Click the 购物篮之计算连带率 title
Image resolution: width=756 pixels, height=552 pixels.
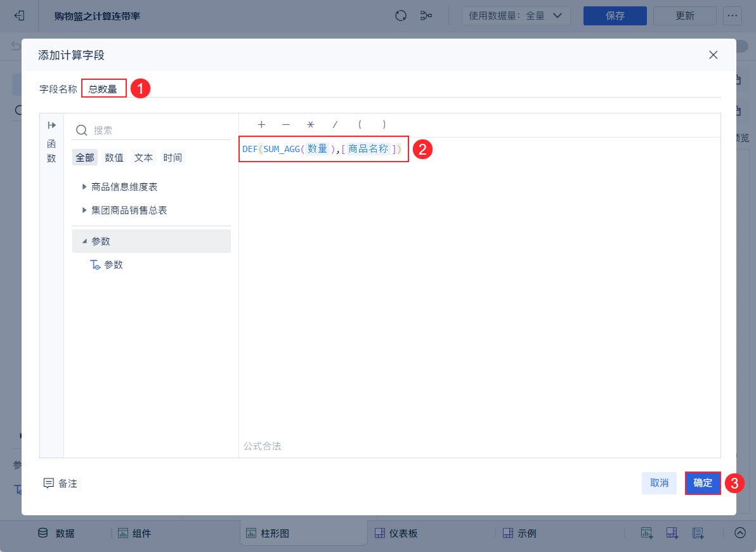click(98, 16)
